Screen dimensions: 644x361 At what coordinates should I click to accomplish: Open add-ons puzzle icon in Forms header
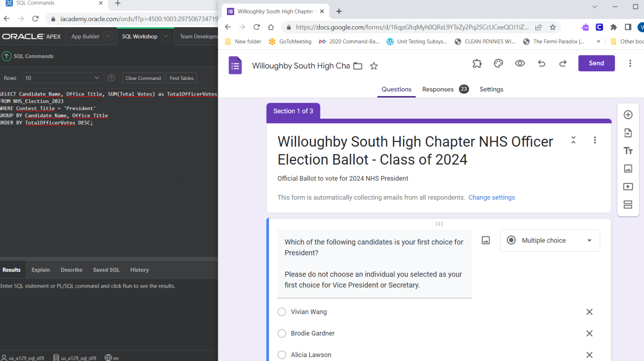(477, 63)
